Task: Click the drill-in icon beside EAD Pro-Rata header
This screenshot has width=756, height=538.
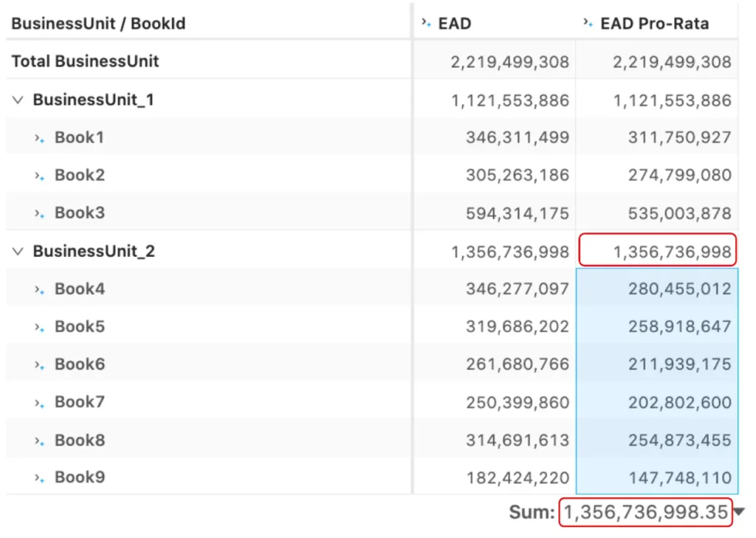Action: click(x=588, y=22)
